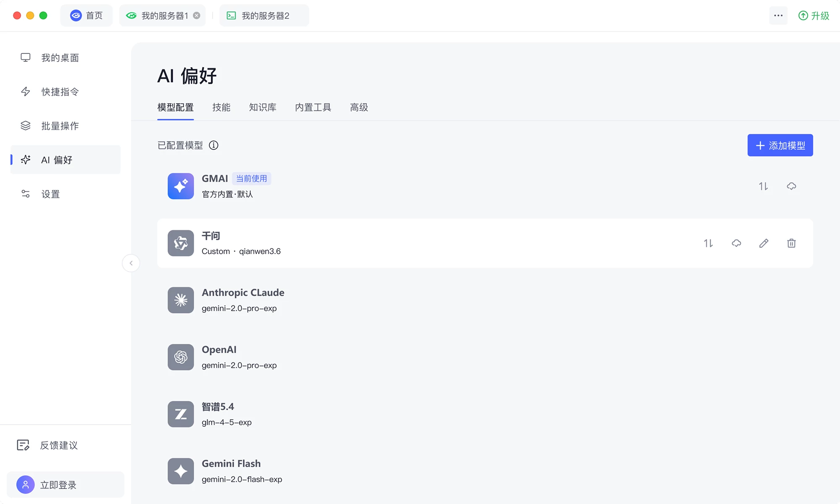The image size is (840, 504).
Task: Click the 升级 upgrade link
Action: pos(814,16)
